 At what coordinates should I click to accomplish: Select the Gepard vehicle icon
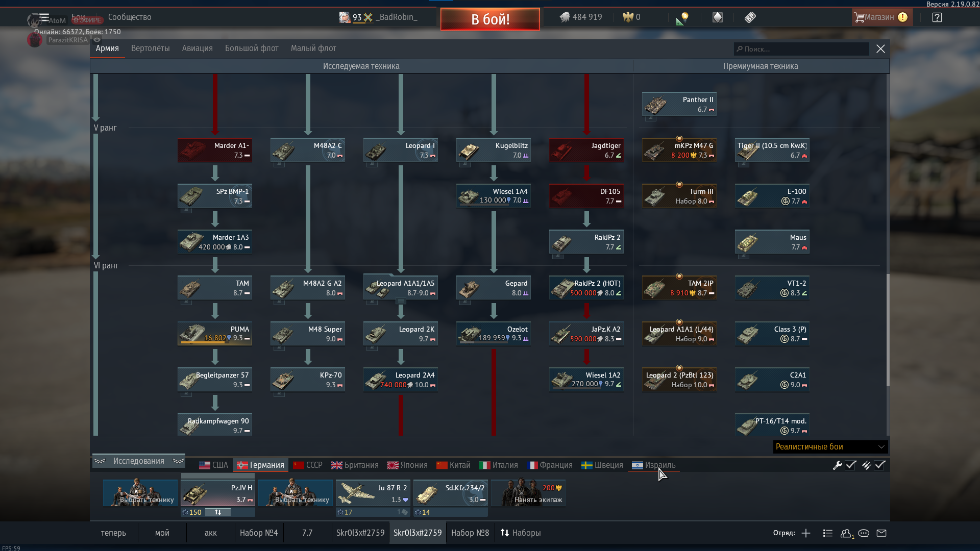point(469,289)
